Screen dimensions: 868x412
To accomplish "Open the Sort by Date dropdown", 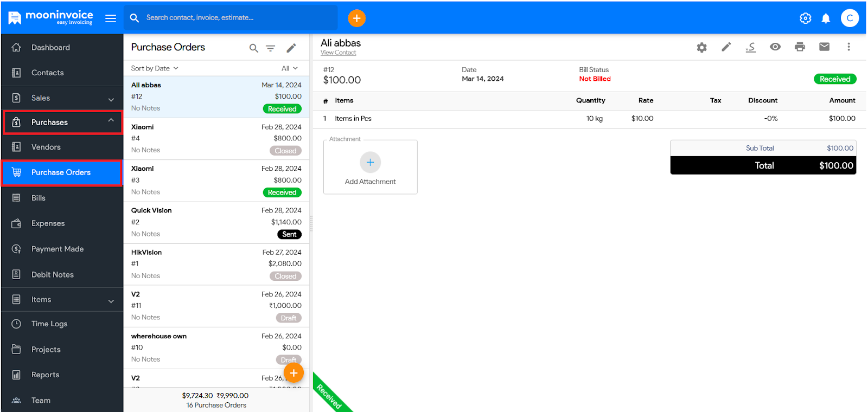I will pyautogui.click(x=155, y=68).
